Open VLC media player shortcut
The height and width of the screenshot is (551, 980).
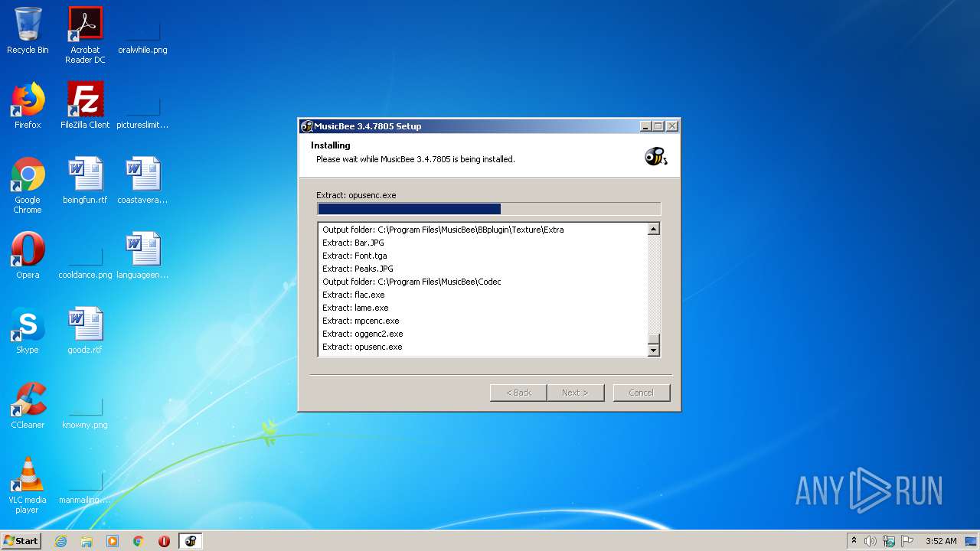pos(28,485)
